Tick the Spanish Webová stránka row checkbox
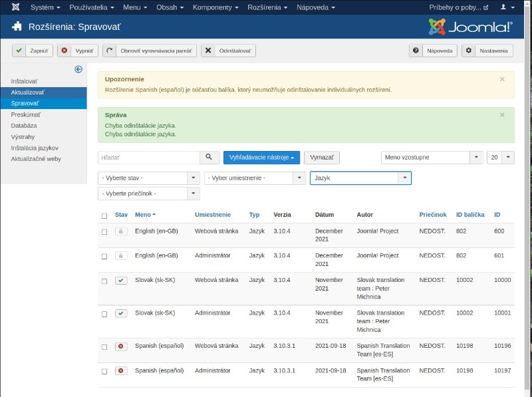The image size is (532, 397). [x=104, y=347]
